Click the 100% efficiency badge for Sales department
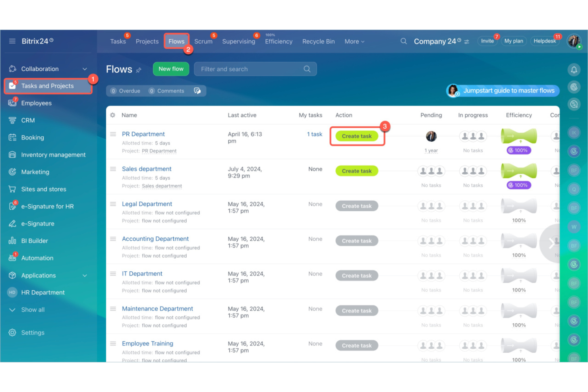The image size is (588, 392). tap(518, 185)
